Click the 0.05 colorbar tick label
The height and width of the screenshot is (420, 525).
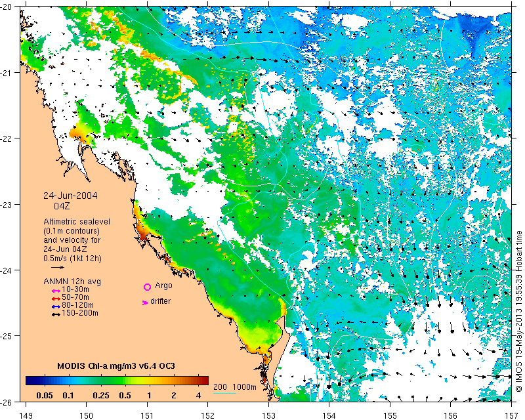coord(45,395)
